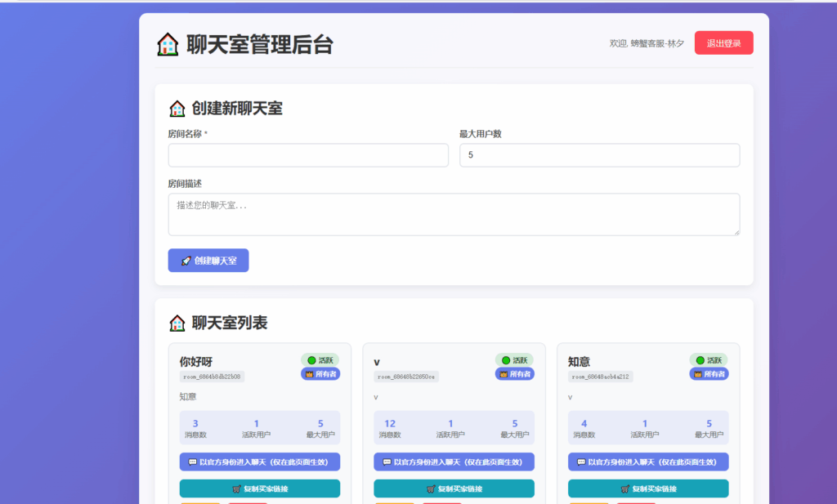Click the house icon next to 聊天室列表 heading
837x504 pixels.
(177, 323)
